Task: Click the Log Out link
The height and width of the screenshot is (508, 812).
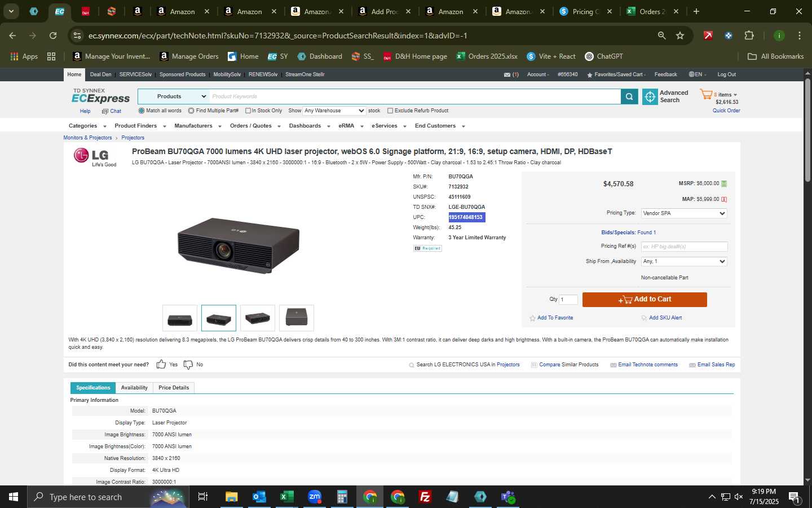Action: [x=726, y=75]
